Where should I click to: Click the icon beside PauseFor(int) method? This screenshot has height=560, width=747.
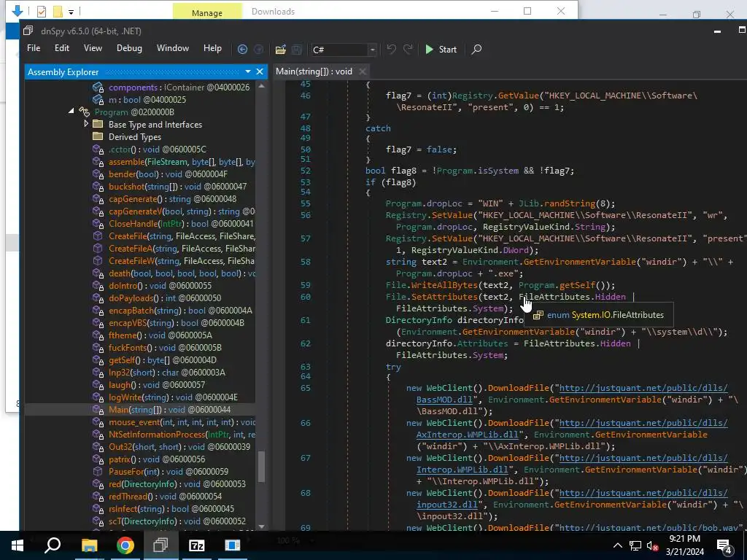point(98,472)
